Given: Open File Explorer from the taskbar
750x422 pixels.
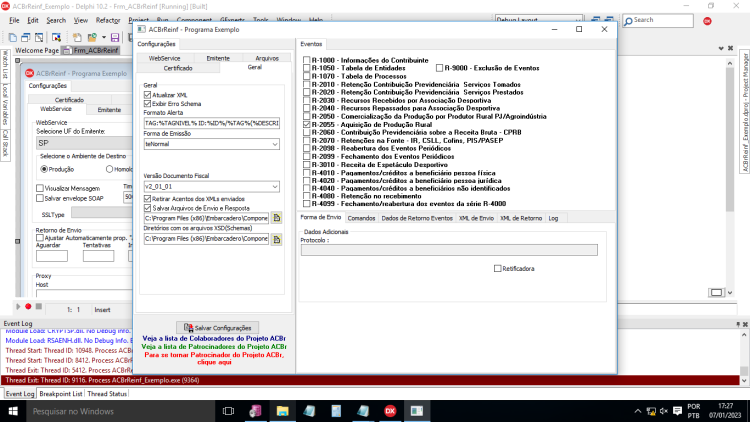Looking at the screenshot, I should tap(282, 411).
